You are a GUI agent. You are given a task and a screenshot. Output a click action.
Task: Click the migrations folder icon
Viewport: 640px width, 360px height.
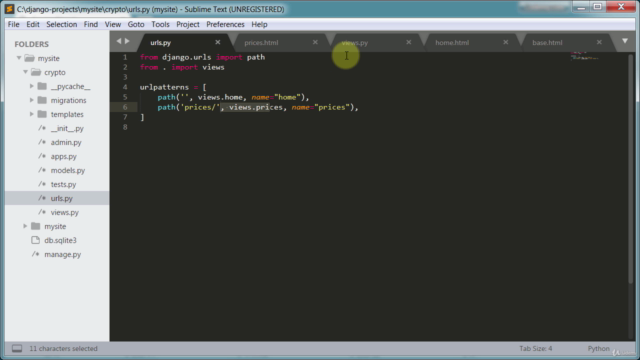[42, 100]
